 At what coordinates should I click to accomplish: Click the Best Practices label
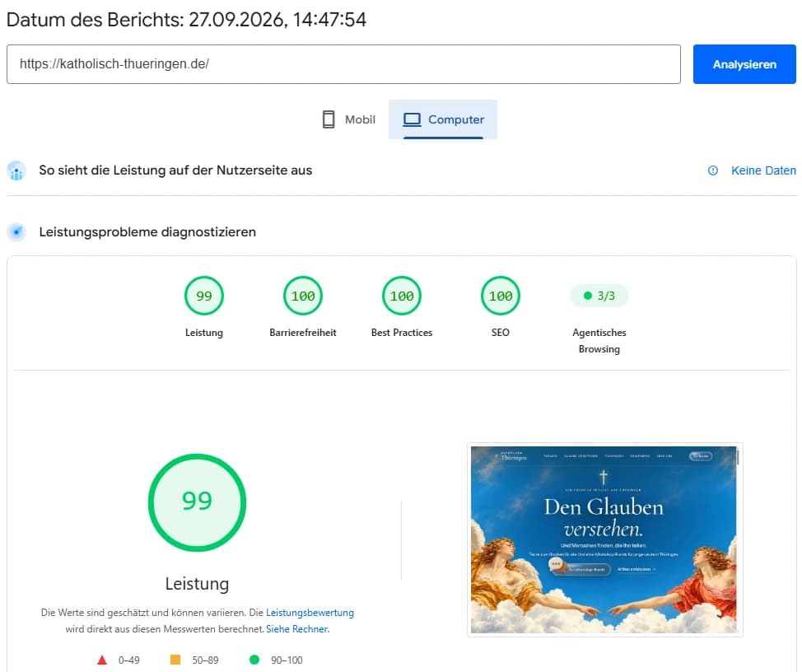(x=402, y=333)
